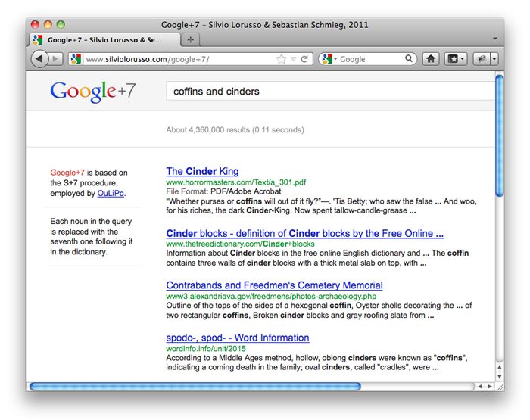Open The Cinder King result link

point(202,171)
